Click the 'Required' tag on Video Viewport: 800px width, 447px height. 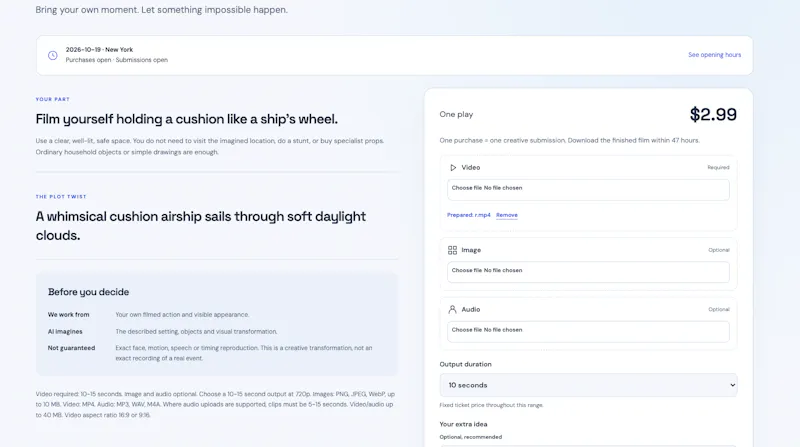point(718,167)
